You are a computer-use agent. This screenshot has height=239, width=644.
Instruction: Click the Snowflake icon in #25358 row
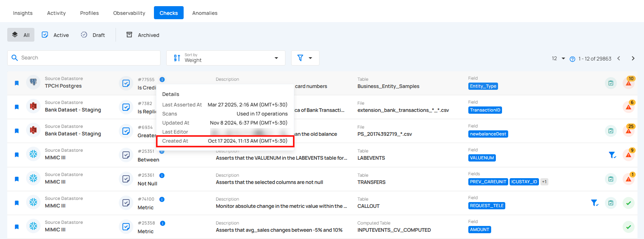coord(33,226)
